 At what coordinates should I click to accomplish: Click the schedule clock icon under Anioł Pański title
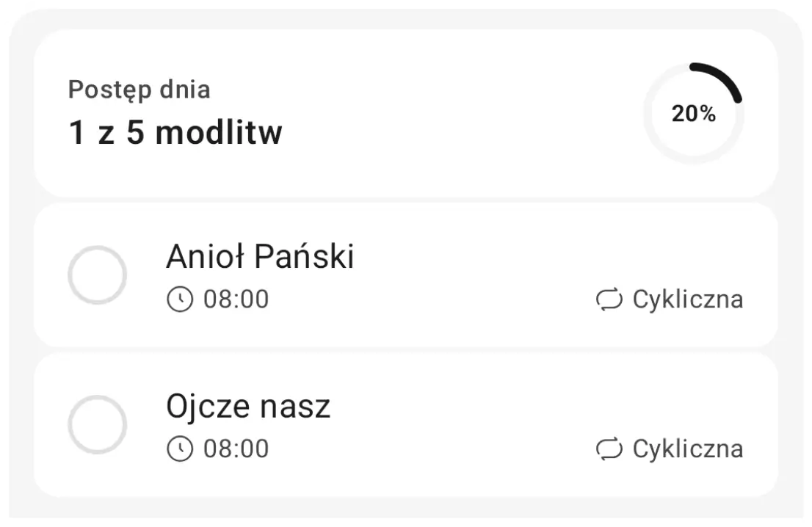pyautogui.click(x=178, y=299)
